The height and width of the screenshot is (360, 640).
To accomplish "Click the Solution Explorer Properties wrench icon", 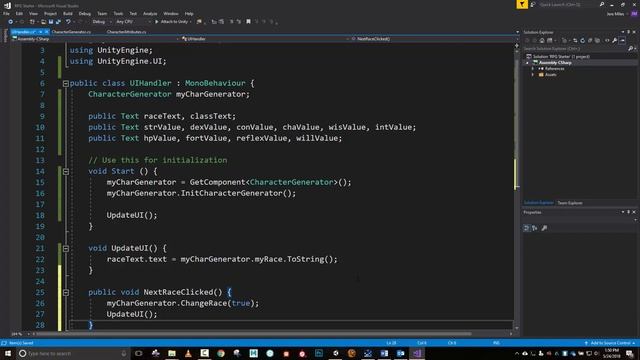I will click(614, 40).
